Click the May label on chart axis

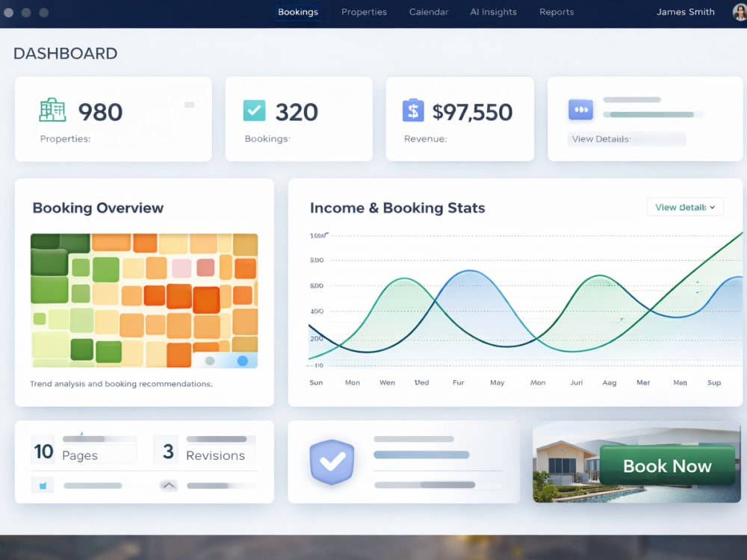tap(497, 382)
